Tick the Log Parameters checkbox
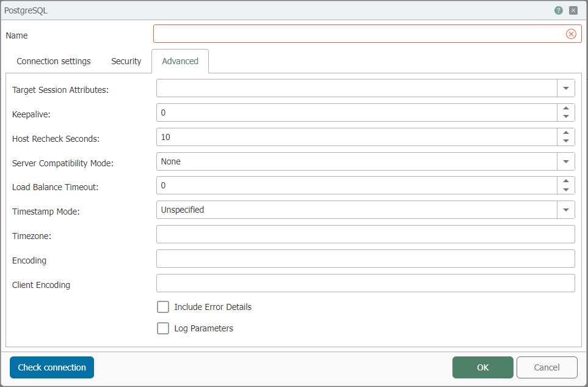588x387 pixels. tap(163, 328)
